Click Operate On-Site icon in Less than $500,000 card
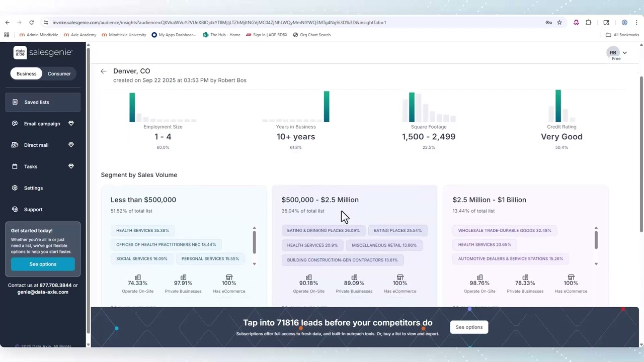This screenshot has width=644, height=362. point(138,277)
